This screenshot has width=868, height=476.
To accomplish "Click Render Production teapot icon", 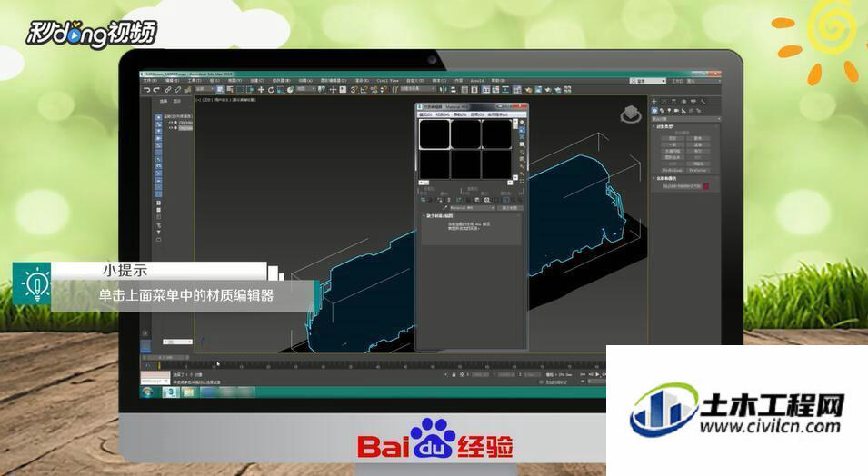I will [x=548, y=90].
